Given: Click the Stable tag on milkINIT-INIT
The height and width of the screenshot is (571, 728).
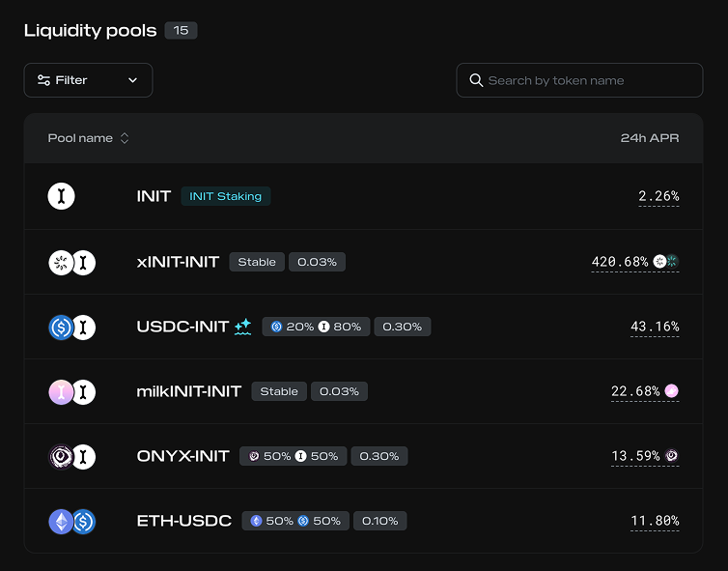Looking at the screenshot, I should (x=279, y=391).
